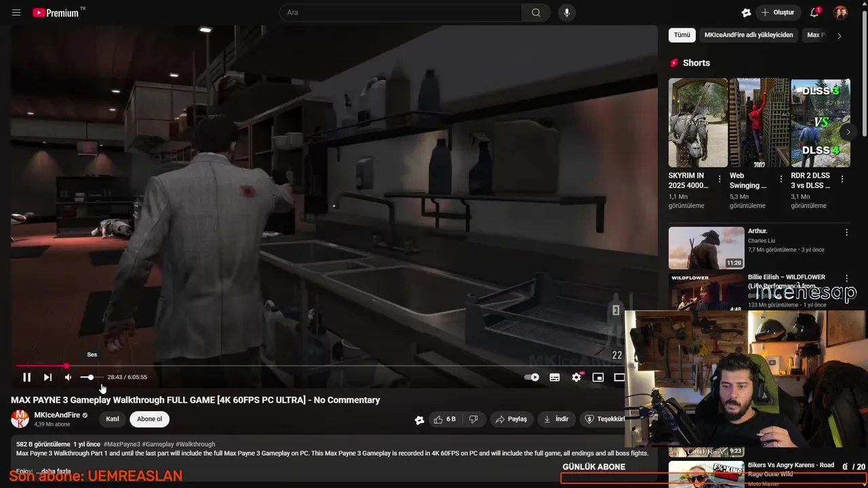Open #Walkthrough hashtag link
This screenshot has height=488, width=868.
[x=195, y=444]
